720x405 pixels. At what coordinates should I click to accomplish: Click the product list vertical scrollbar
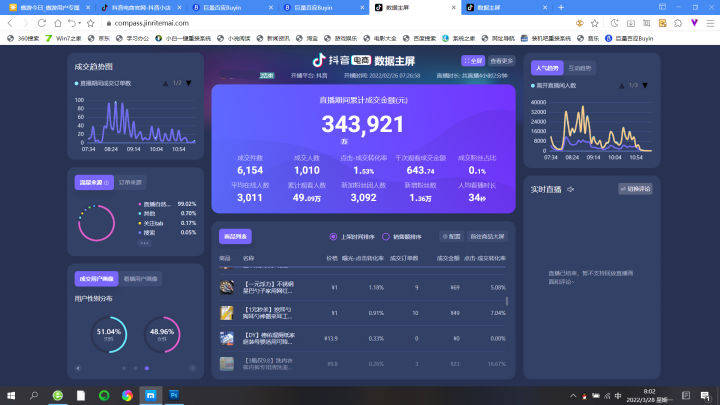point(505,300)
